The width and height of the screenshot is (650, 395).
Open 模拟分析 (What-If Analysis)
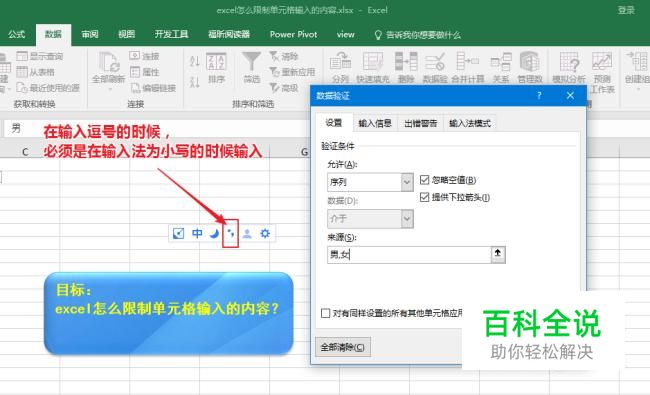pyautogui.click(x=569, y=68)
